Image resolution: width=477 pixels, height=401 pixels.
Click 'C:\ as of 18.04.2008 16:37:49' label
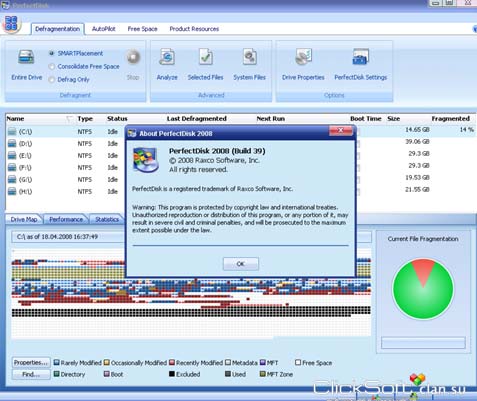(x=57, y=237)
